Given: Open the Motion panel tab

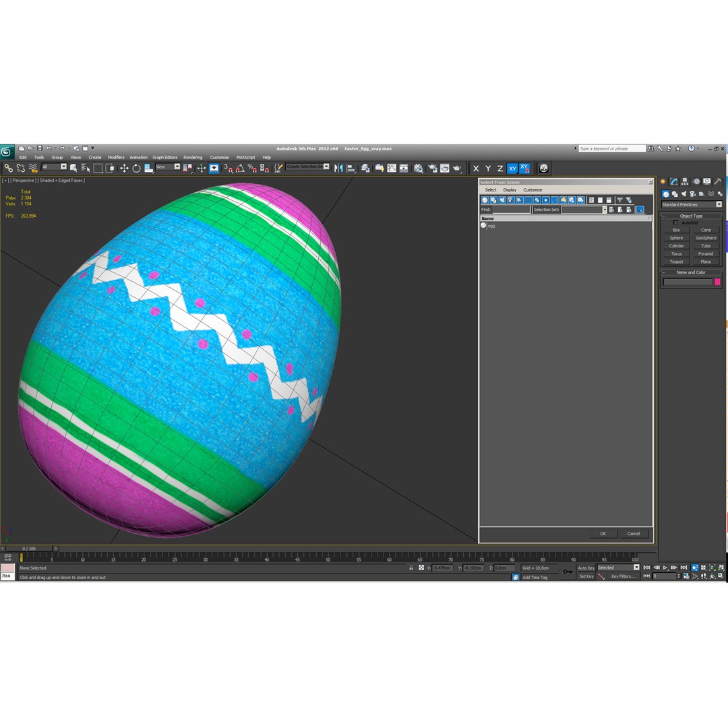Looking at the screenshot, I should (696, 181).
